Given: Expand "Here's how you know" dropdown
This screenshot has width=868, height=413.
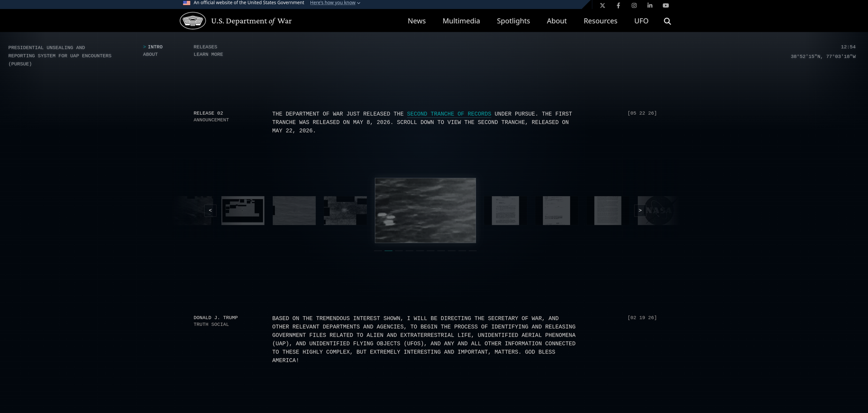Looking at the screenshot, I should 335,3.
